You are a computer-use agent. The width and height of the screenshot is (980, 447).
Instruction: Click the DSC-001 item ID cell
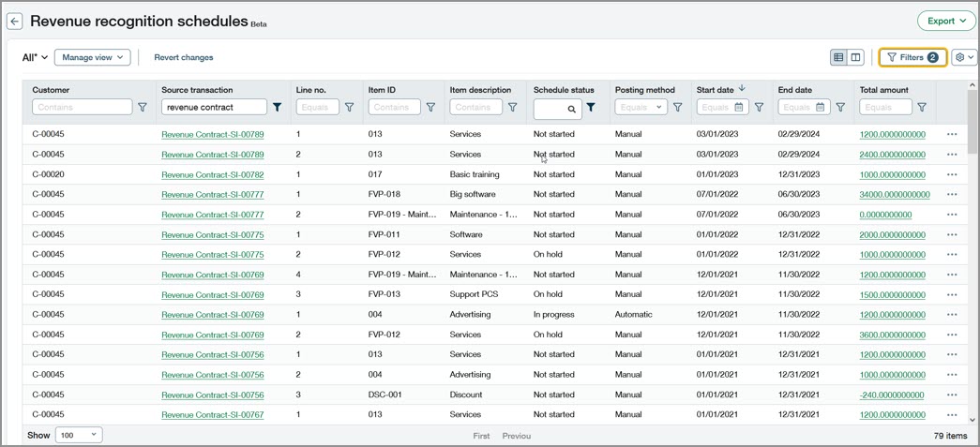(x=385, y=395)
